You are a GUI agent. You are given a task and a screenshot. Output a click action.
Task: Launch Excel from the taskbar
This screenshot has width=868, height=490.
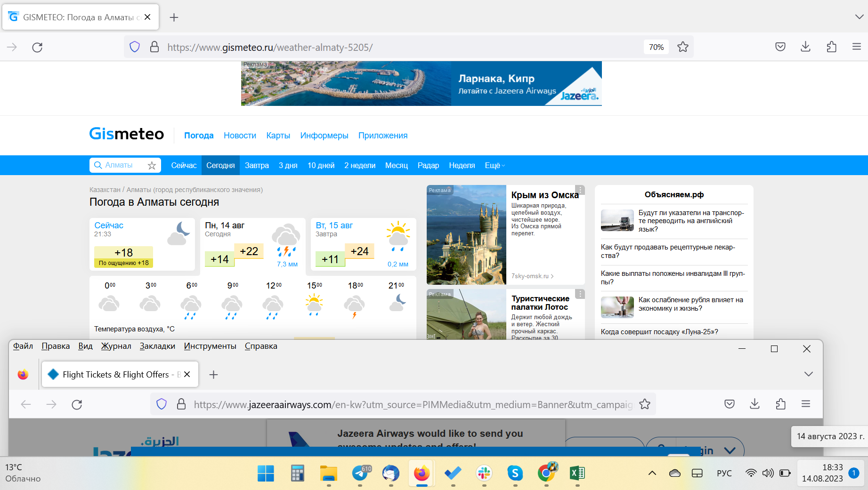point(577,473)
